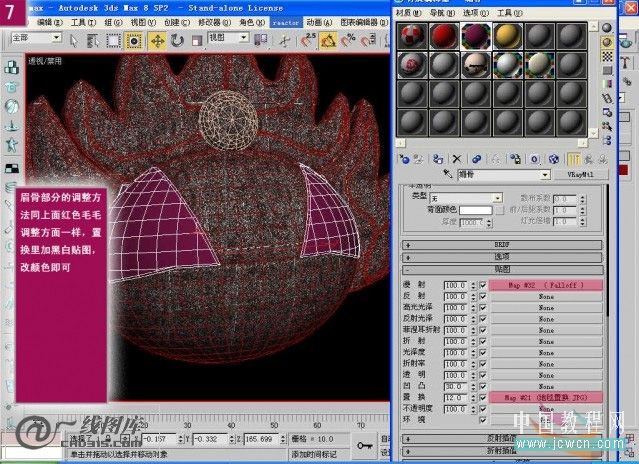Viewport: 639px width, 464px height.
Task: Activate the Select and Rotate tool
Action: pyautogui.click(x=177, y=40)
